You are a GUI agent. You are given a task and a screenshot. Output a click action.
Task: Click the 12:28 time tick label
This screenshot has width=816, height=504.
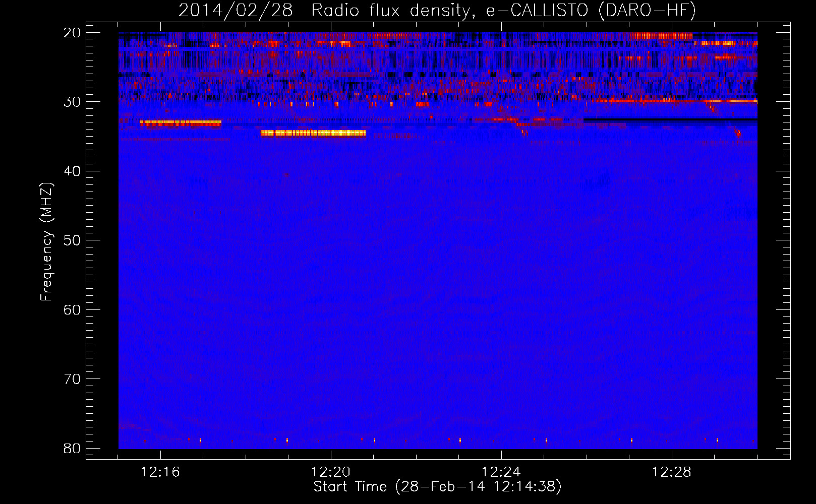(x=672, y=472)
